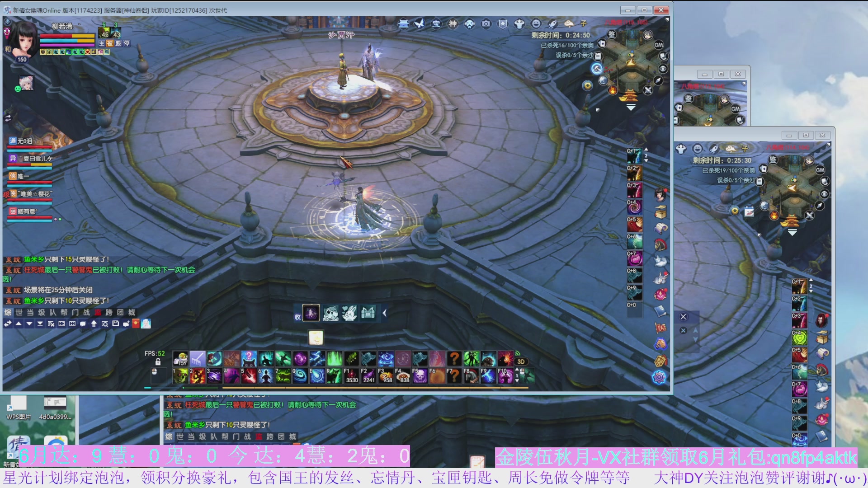Select the 队 team chat tab
The width and height of the screenshot is (868, 488).
53,312
